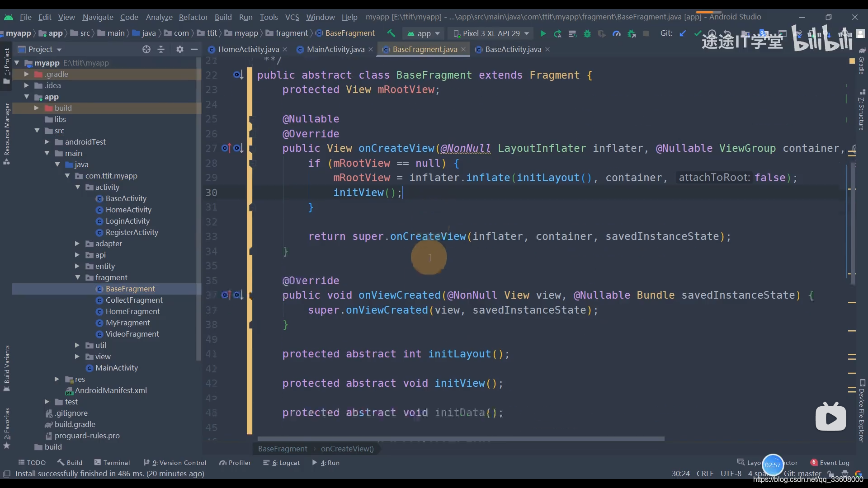The image size is (868, 488).
Task: Click Apply Changes and Restart Activity icon
Action: point(557,33)
